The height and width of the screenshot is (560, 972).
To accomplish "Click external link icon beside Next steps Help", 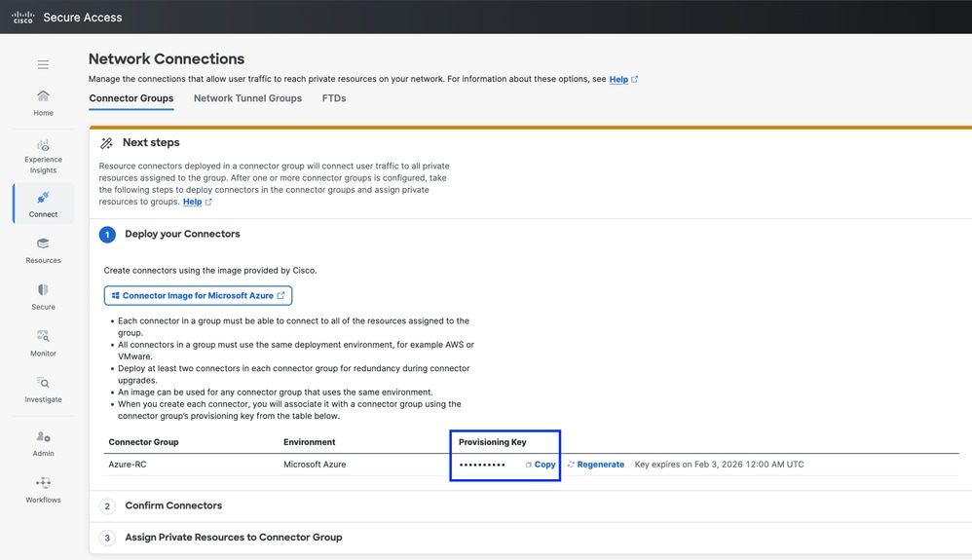I will [208, 203].
